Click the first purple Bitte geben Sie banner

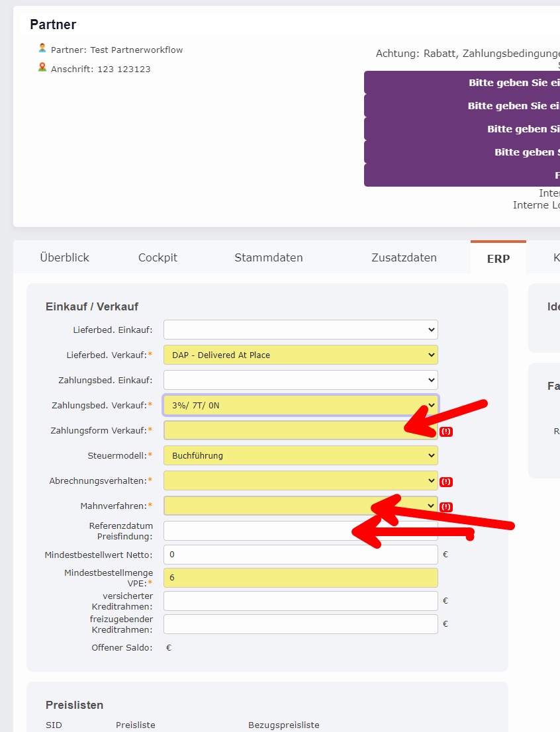tap(461, 83)
